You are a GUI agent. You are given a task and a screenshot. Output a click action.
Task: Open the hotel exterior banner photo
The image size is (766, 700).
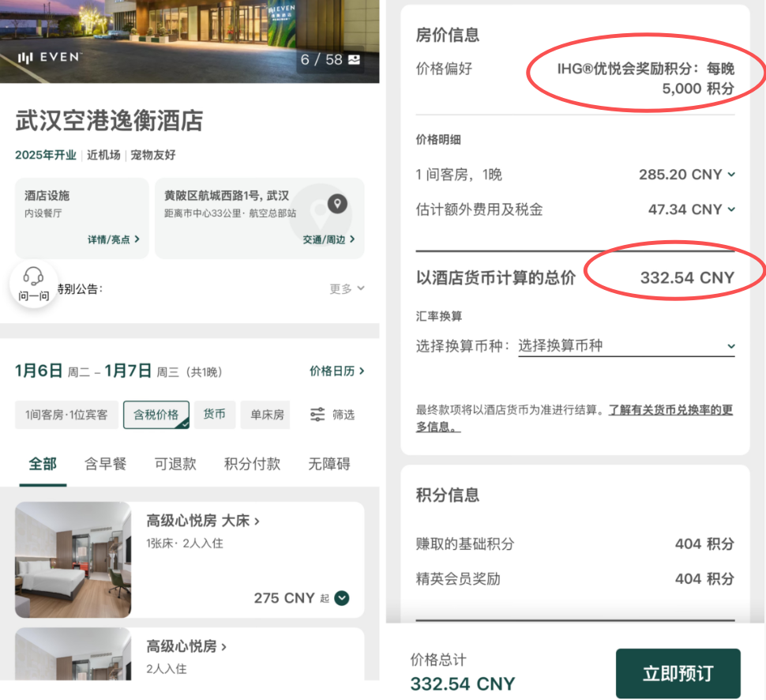pos(190,41)
